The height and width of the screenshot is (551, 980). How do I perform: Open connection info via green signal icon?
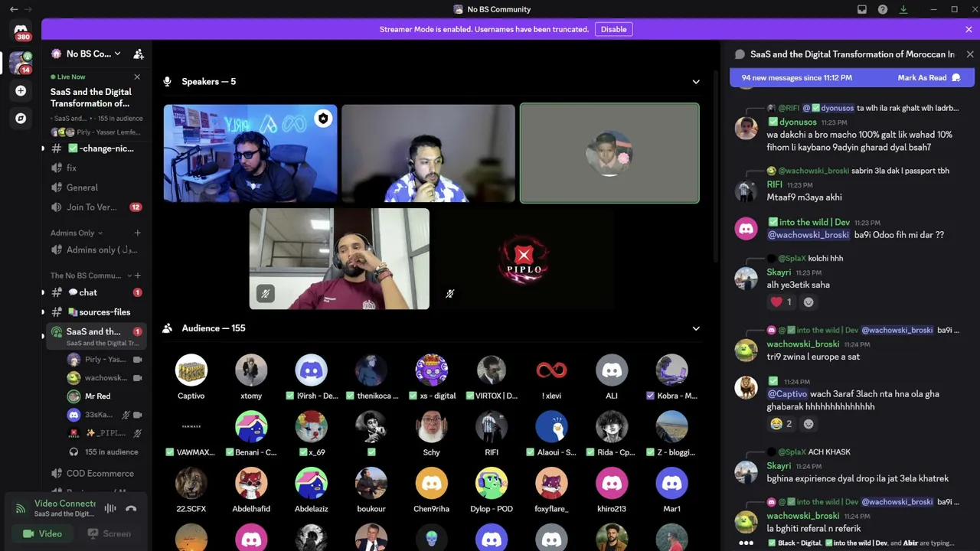click(x=21, y=507)
